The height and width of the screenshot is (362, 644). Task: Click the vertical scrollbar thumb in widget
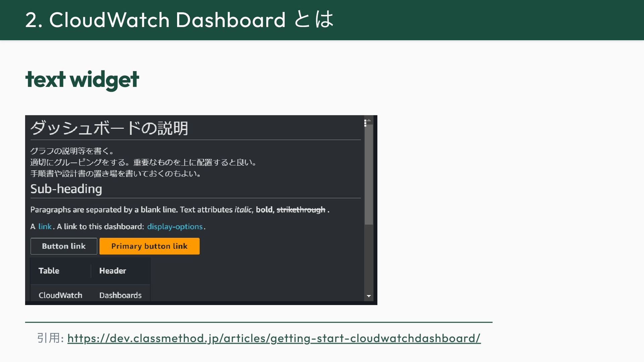[369, 174]
